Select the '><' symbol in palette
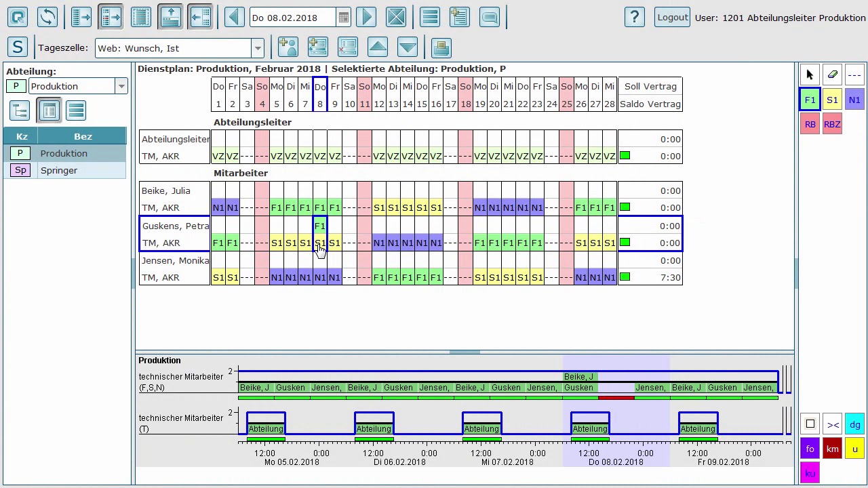The image size is (868, 488). tap(833, 424)
